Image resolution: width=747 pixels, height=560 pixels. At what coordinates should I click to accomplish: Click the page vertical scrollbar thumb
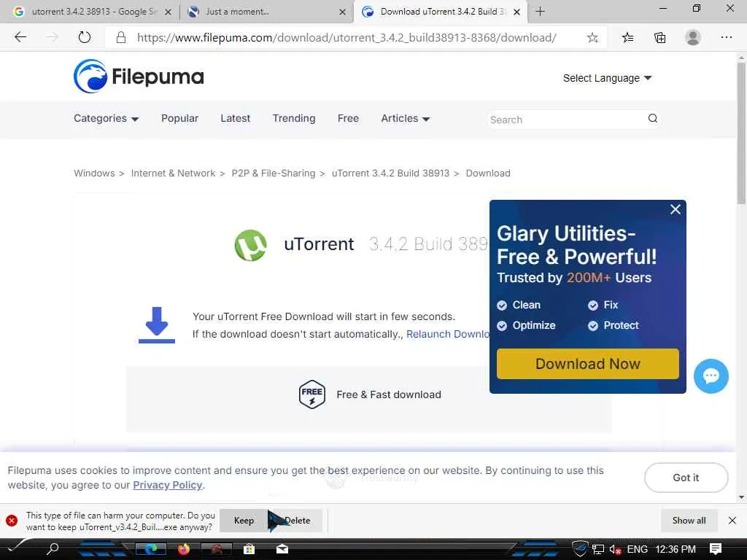point(741,133)
